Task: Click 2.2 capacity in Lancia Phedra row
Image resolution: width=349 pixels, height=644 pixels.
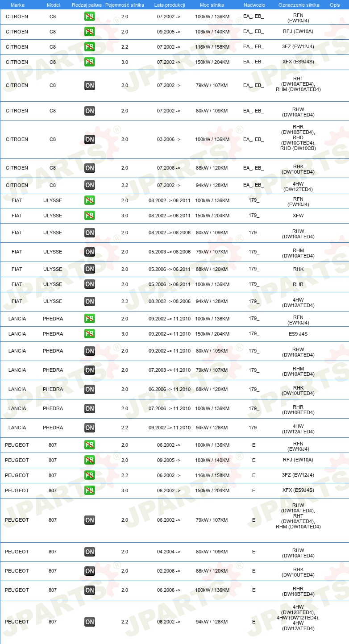Action: point(125,428)
